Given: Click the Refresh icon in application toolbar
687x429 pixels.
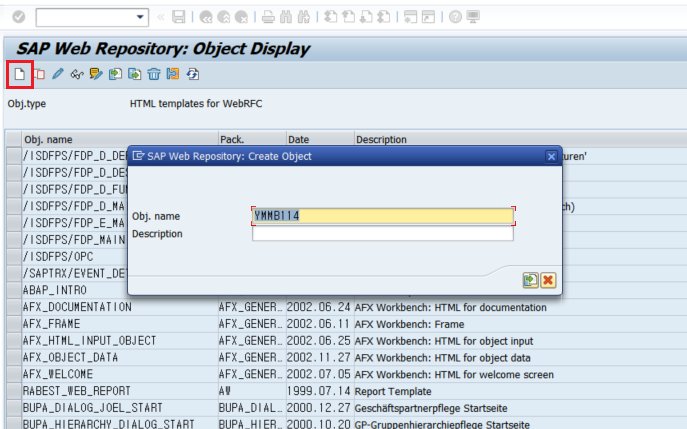Looking at the screenshot, I should click(193, 74).
